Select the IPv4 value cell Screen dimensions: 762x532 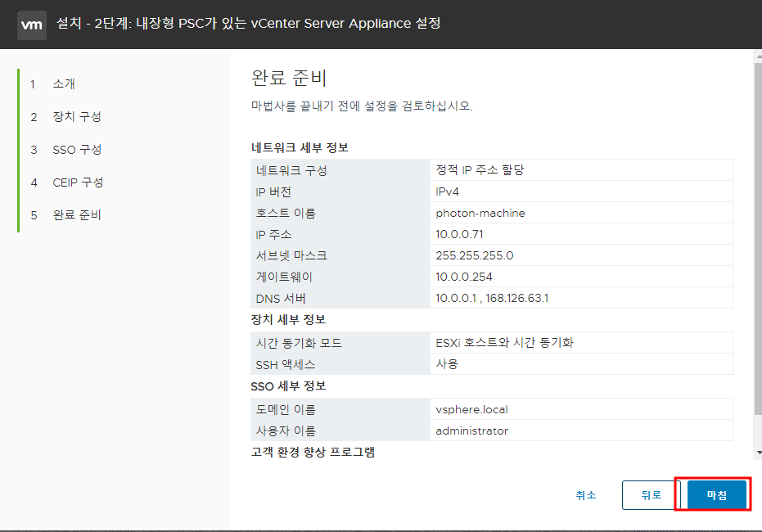[581, 192]
